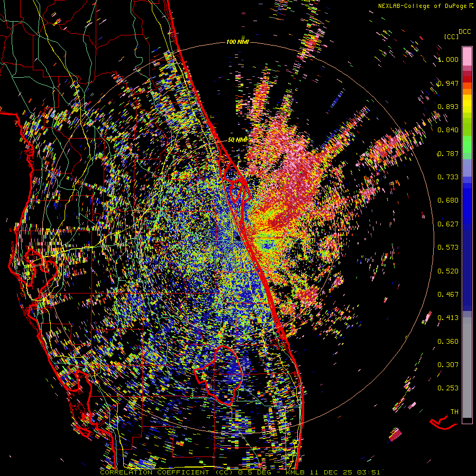Click the 0.733 scale label
This screenshot has height=476, width=476.
448,177
